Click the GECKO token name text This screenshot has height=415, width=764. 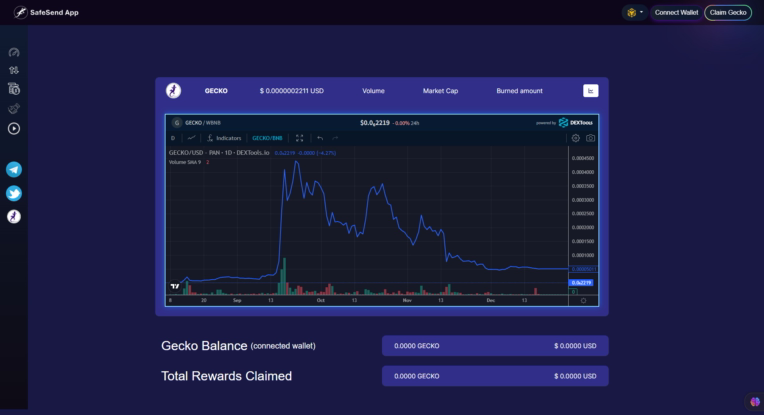216,91
